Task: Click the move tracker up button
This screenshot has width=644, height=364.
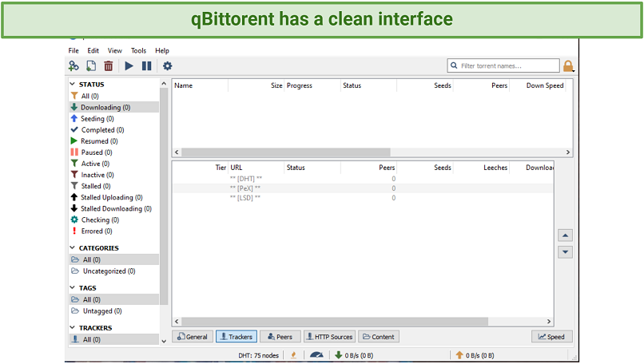Action: pos(565,235)
